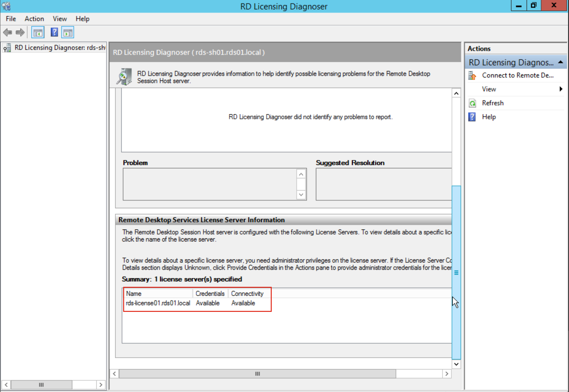The height and width of the screenshot is (392, 569).
Task: Click the Connectivity Available cell
Action: [x=243, y=303]
